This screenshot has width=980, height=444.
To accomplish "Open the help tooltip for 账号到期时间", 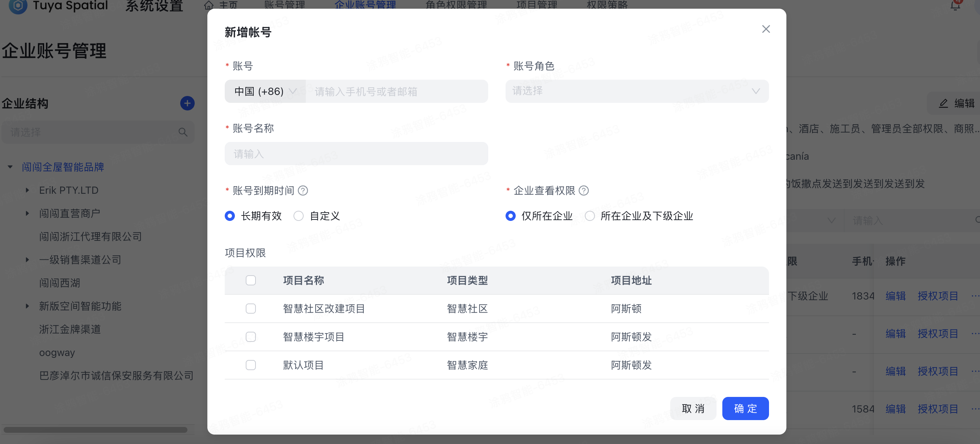I will [303, 191].
